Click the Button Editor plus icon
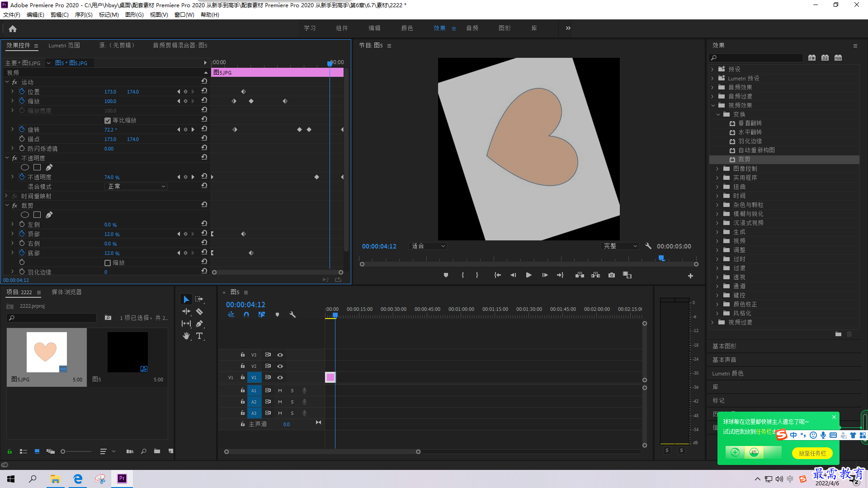The height and width of the screenshot is (488, 868). click(x=690, y=276)
